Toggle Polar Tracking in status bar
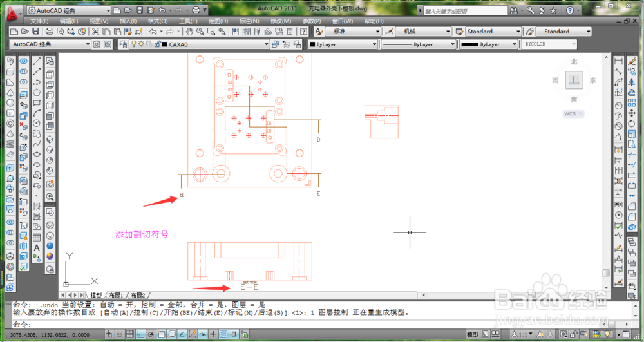 [x=151, y=334]
